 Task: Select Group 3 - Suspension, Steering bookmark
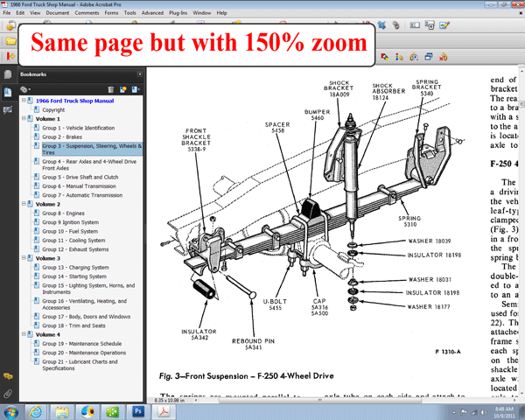pos(92,149)
